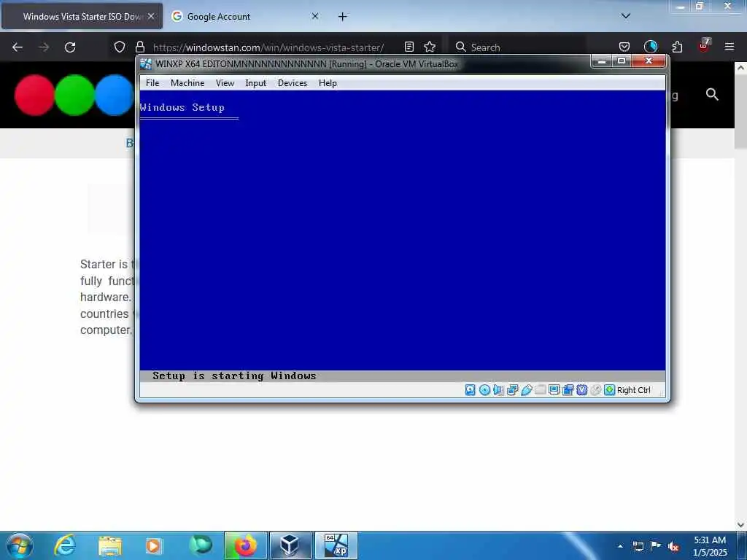This screenshot has width=747, height=560.
Task: Click the red-green-blue circles site logo
Action: point(74,95)
